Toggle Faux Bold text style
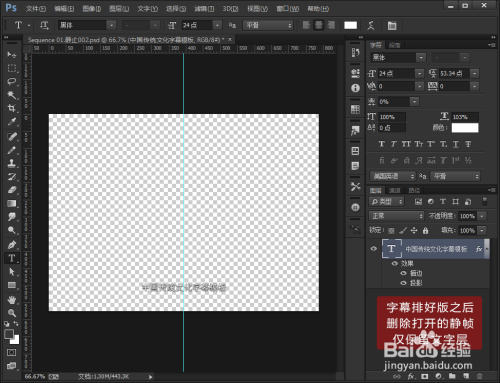Viewport: 500px width, 383px height. (x=382, y=144)
